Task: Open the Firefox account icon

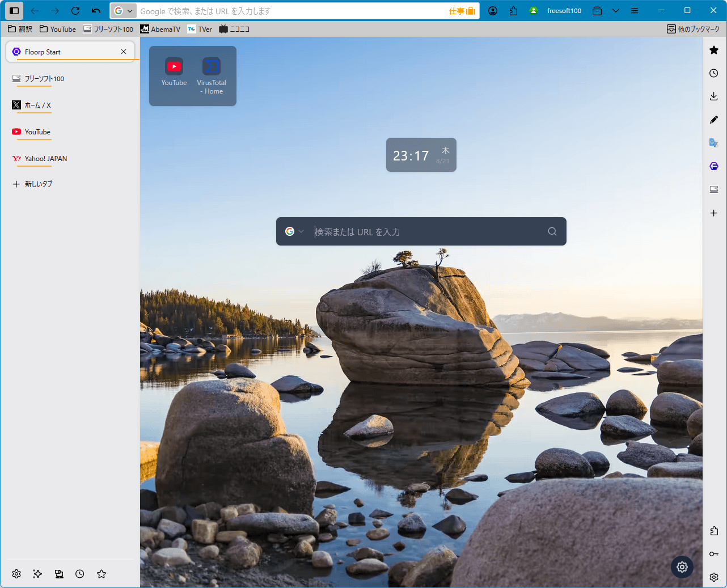Action: coord(493,11)
